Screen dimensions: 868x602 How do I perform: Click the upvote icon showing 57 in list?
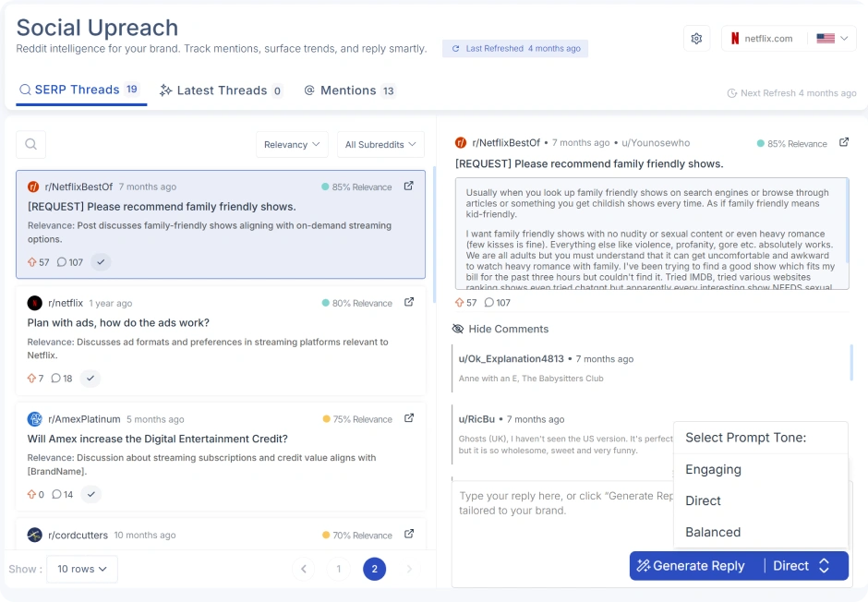[x=32, y=262]
